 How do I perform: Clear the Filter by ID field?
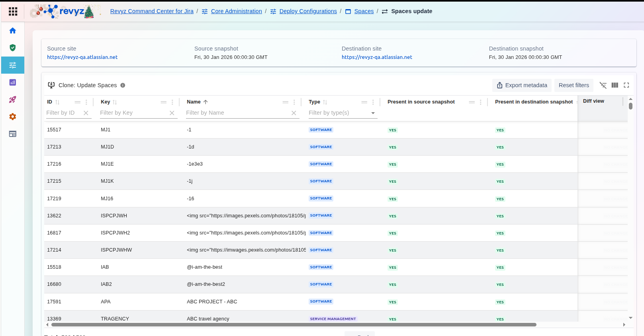coord(86,113)
